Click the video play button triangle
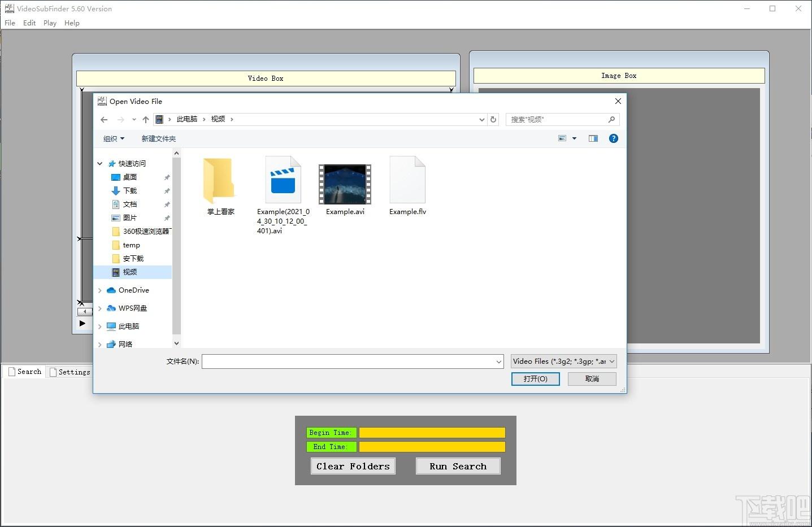Image resolution: width=812 pixels, height=527 pixels. pos(82,323)
